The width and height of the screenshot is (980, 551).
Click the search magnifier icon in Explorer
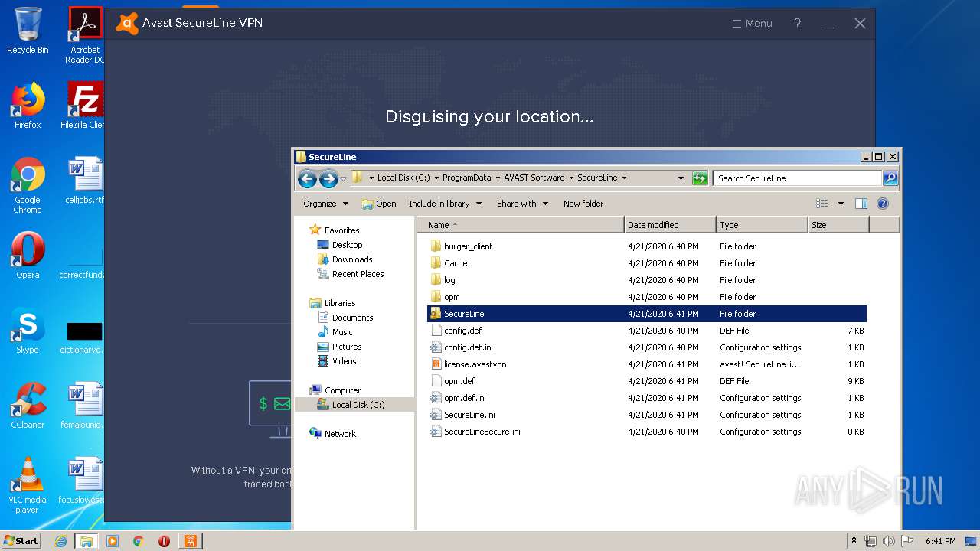click(x=890, y=178)
